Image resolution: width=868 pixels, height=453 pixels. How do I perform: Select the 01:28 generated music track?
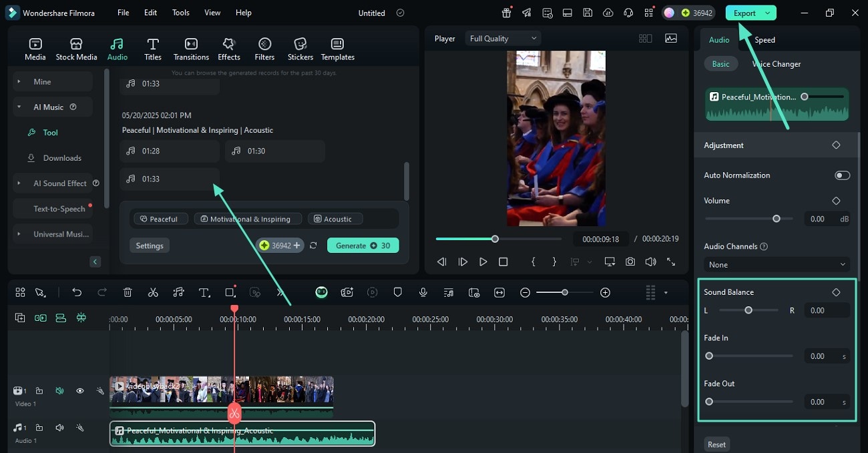(x=170, y=151)
